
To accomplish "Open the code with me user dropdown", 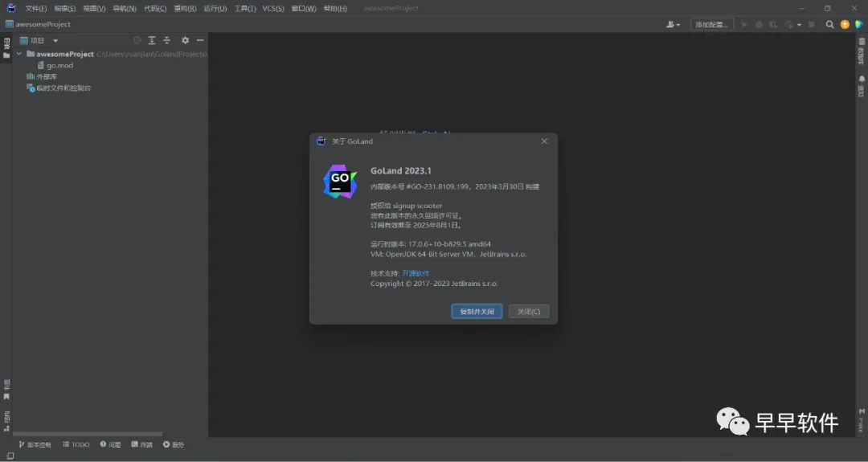I will [x=674, y=24].
